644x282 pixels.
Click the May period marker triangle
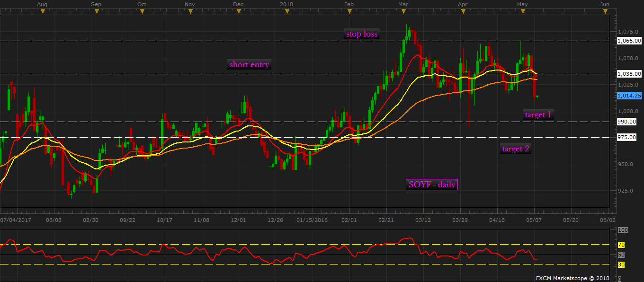[x=522, y=11]
